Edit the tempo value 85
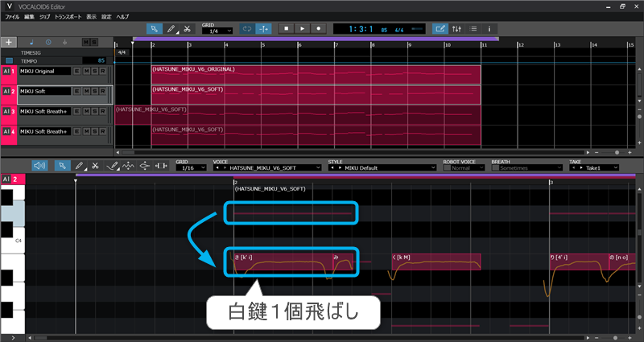Image resolution: width=644 pixels, height=342 pixels. coord(94,61)
